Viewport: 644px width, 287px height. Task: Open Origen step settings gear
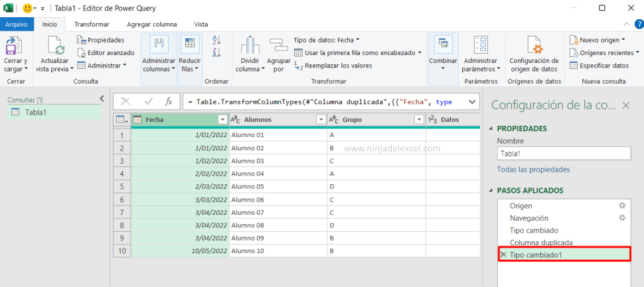pyautogui.click(x=622, y=205)
